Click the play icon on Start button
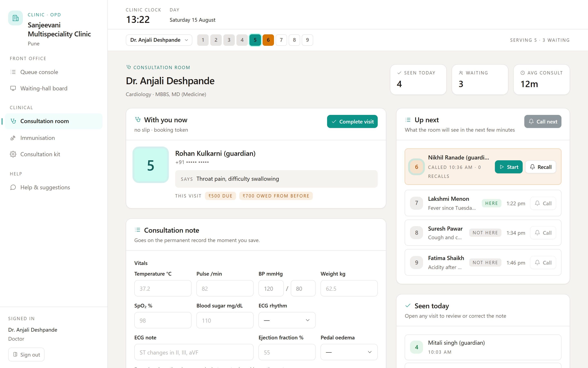Viewport: 588px width, 368px height. click(502, 167)
